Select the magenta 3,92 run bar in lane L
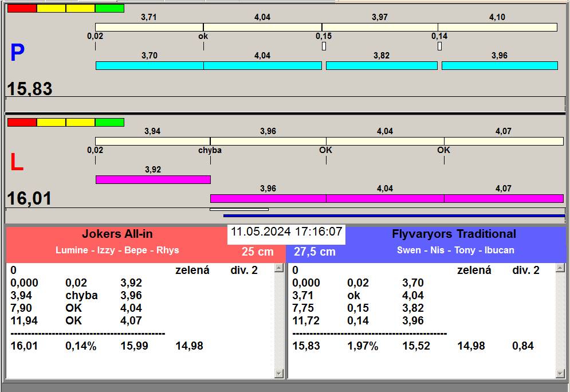The width and height of the screenshot is (570, 392). 153,179
